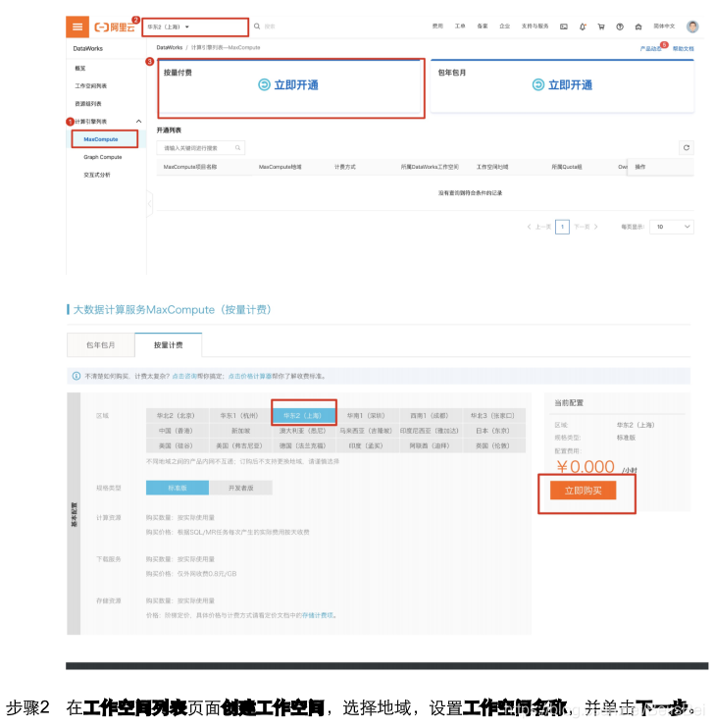Open the 支持与服务 top menu

coord(535,26)
